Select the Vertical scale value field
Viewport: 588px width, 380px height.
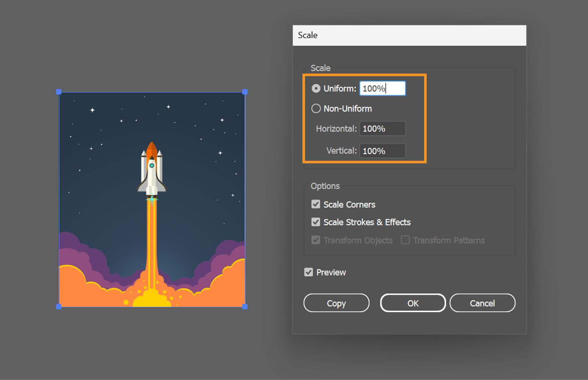382,150
